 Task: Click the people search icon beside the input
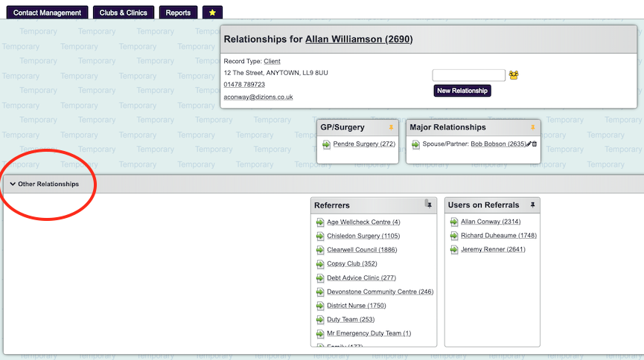click(514, 75)
